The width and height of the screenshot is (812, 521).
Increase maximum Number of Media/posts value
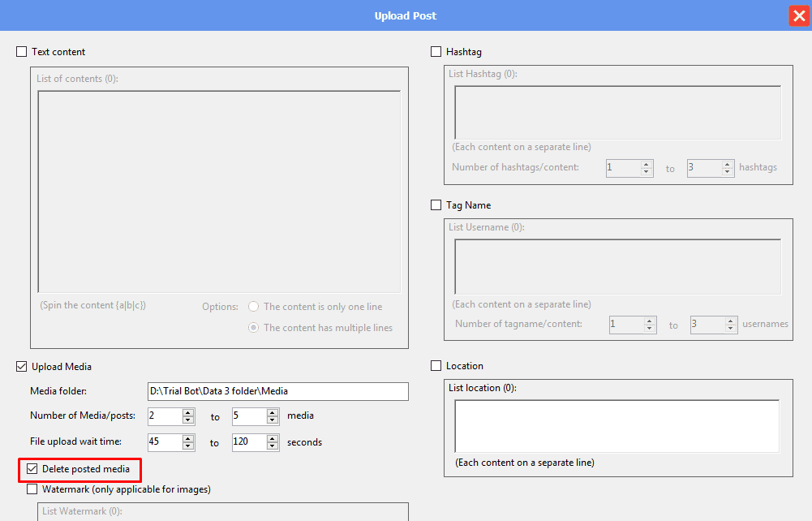pos(273,412)
